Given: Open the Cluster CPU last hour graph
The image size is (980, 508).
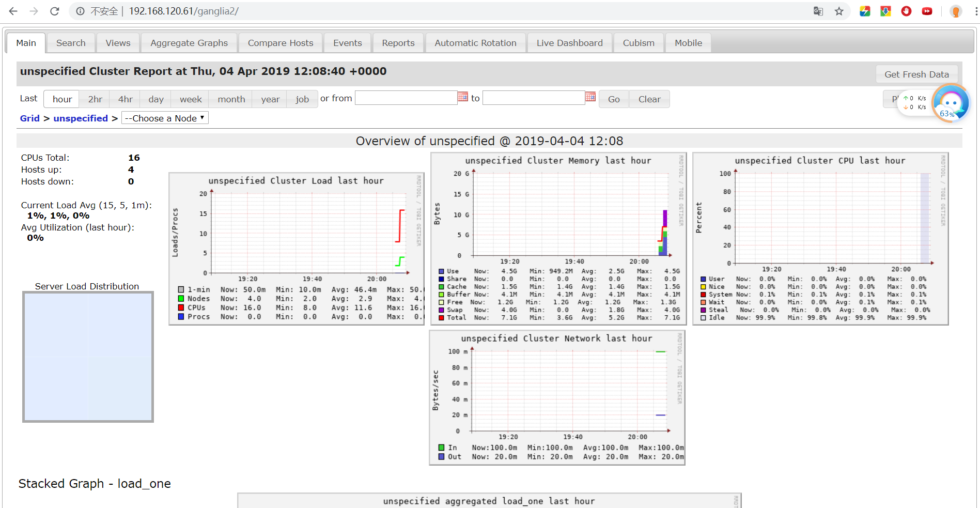Looking at the screenshot, I should (820, 239).
